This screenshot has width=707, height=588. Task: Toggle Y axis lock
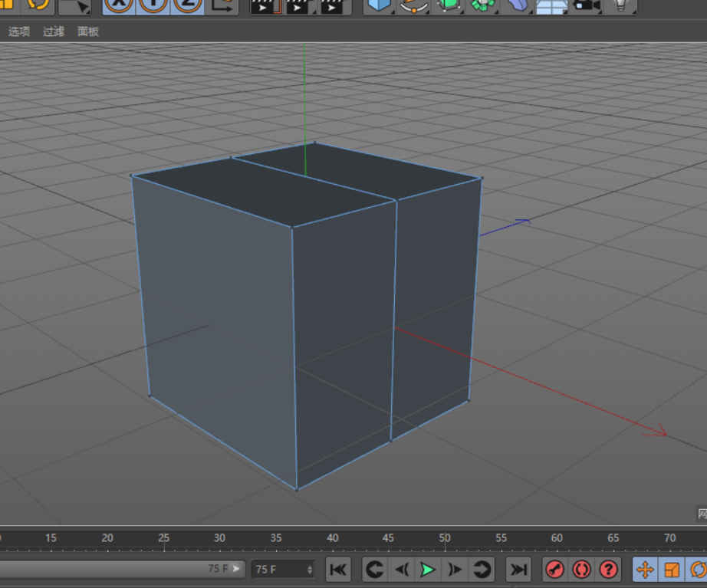pyautogui.click(x=153, y=5)
